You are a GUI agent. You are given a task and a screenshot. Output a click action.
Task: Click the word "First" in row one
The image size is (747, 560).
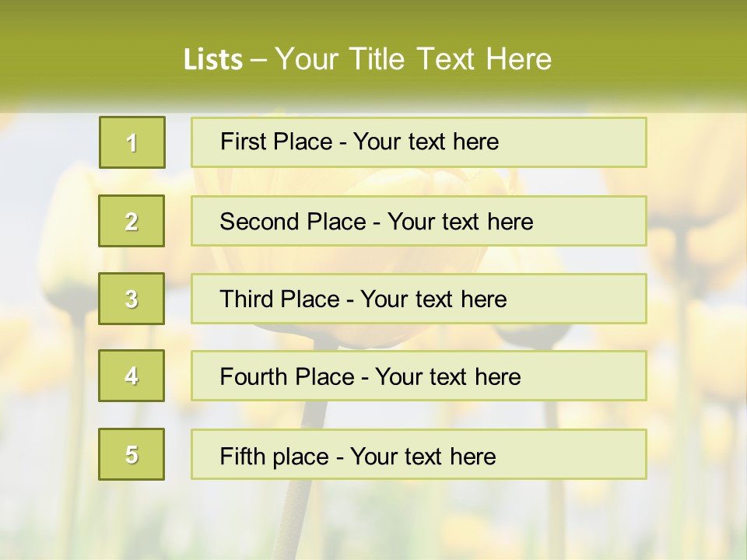(x=242, y=142)
